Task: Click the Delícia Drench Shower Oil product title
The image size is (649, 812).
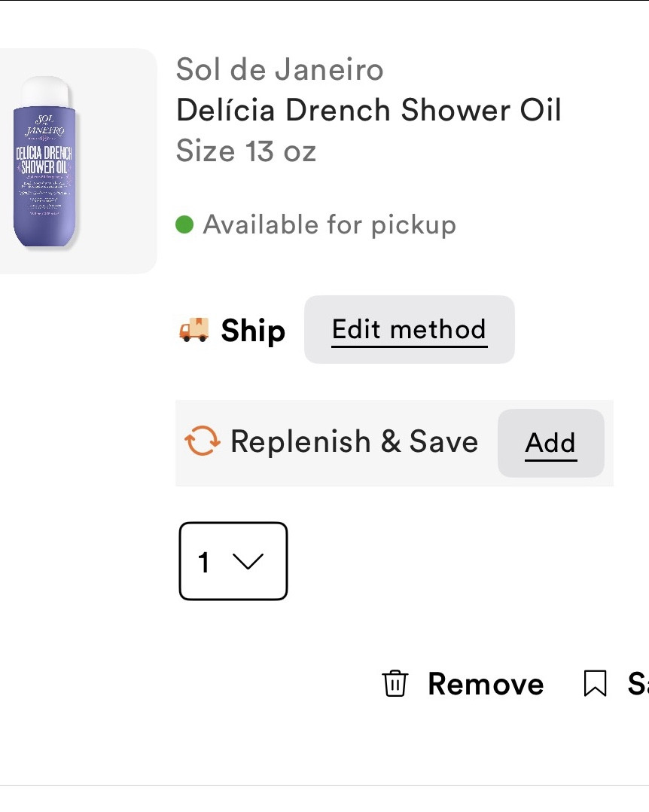Action: point(368,109)
